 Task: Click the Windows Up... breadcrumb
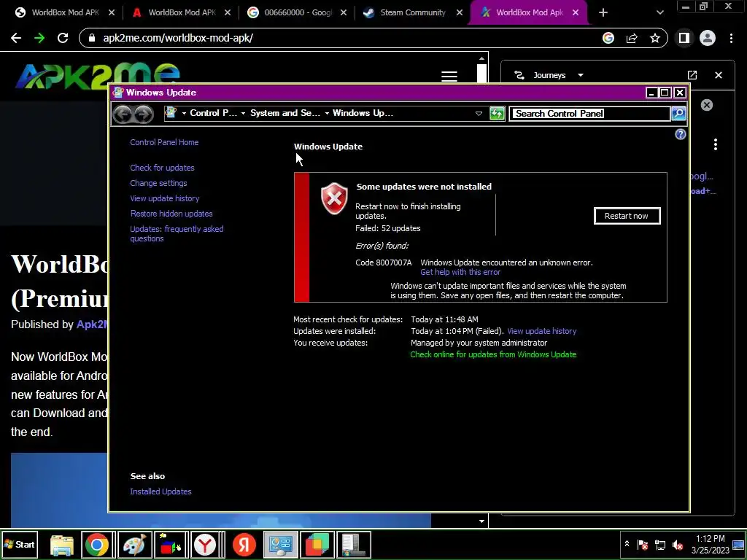coord(363,113)
